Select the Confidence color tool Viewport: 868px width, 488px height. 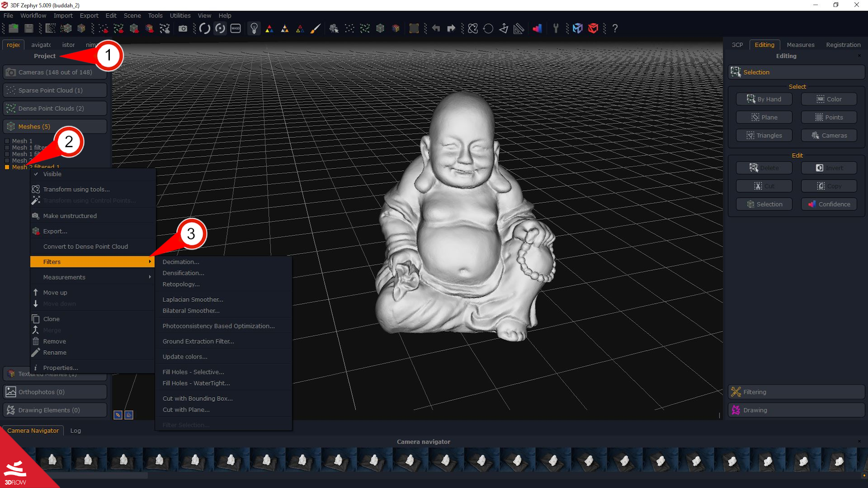point(829,204)
